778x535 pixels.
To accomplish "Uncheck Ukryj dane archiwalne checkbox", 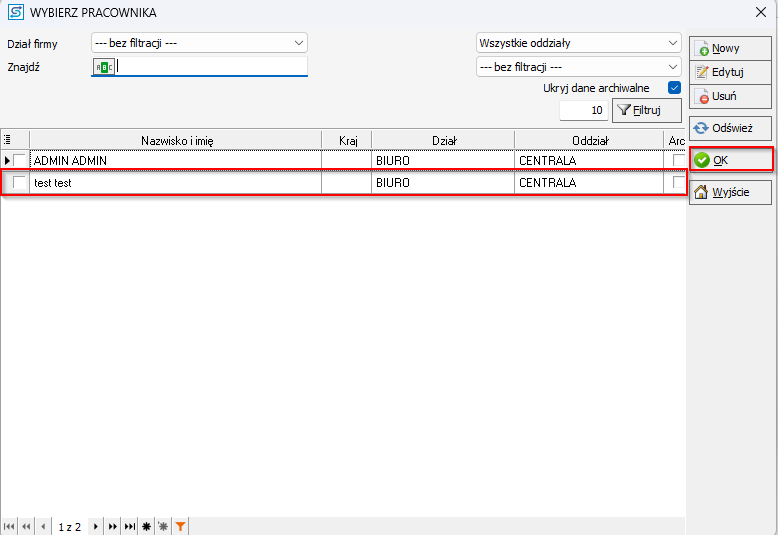I will (x=674, y=88).
